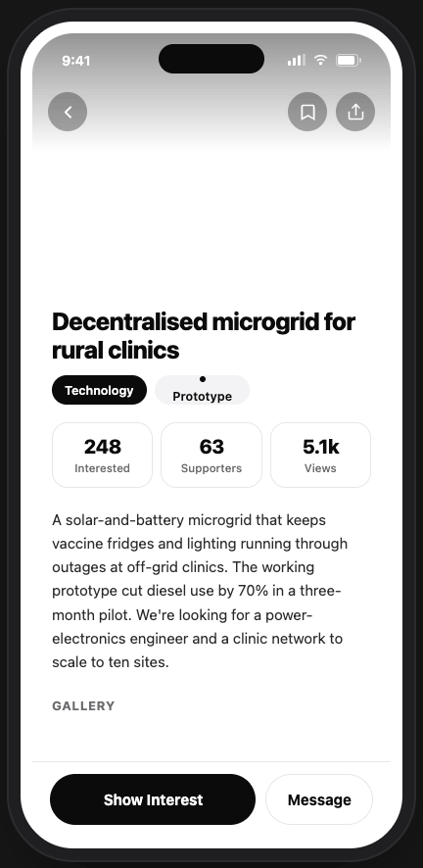Check the battery status icon
Viewport: 423px width, 868px height.
[349, 60]
